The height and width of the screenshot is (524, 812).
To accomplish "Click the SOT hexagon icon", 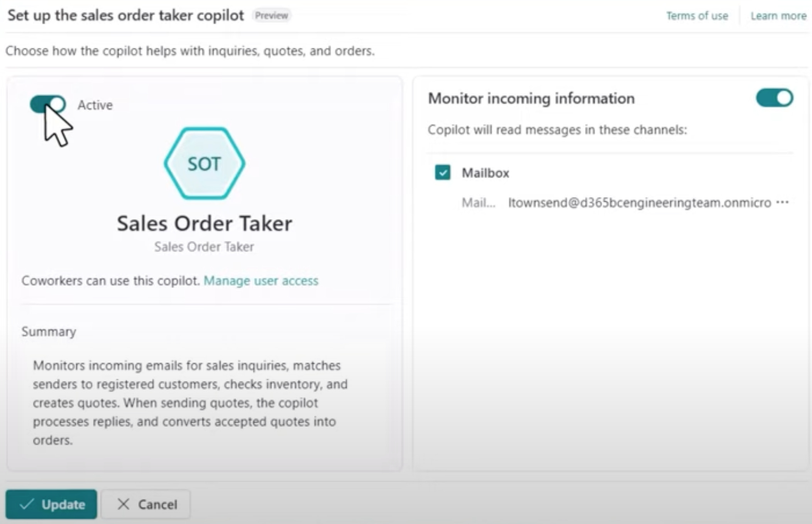I will tap(204, 163).
